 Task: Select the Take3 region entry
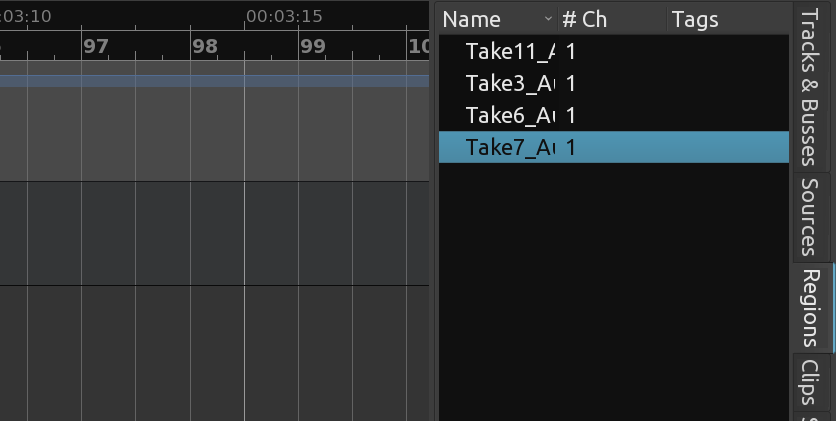(x=614, y=83)
